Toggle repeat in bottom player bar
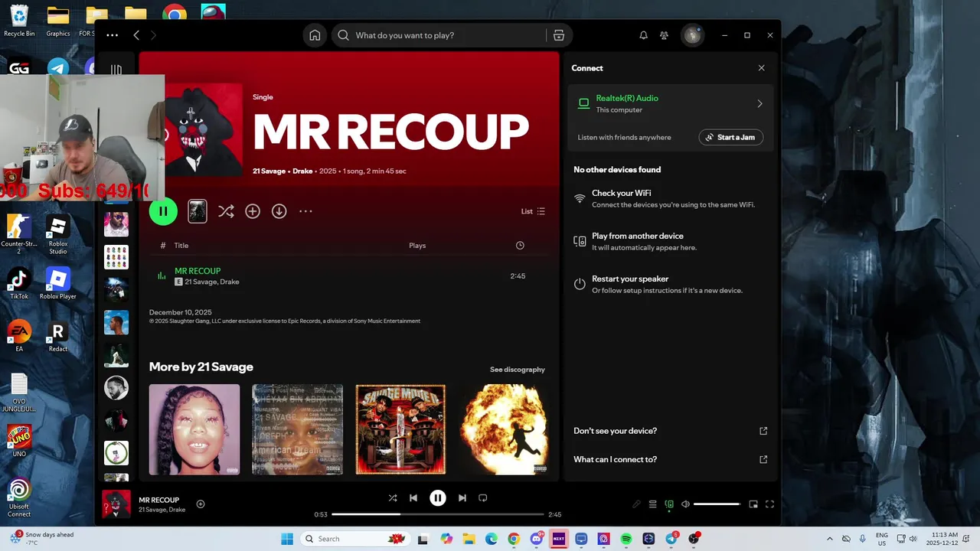980x551 pixels. click(x=483, y=497)
